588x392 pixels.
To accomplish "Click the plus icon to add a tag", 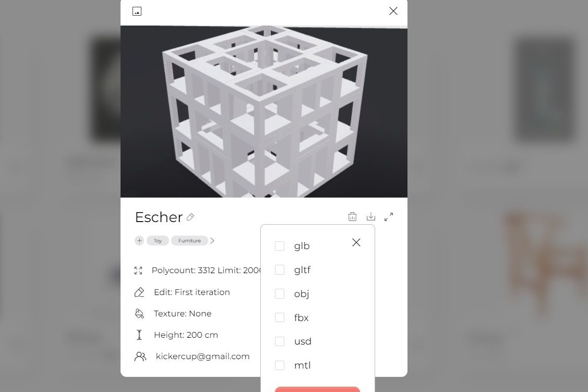I will tap(139, 241).
